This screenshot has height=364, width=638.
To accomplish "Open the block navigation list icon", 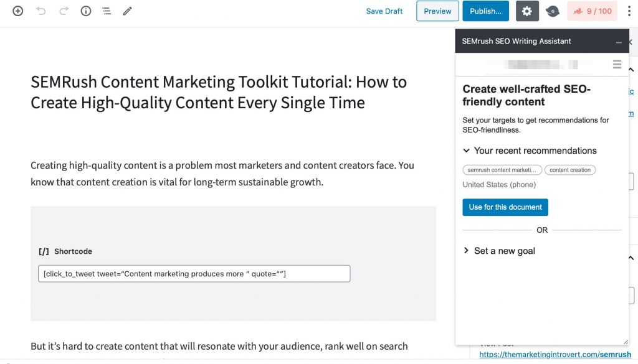I will 106,11.
